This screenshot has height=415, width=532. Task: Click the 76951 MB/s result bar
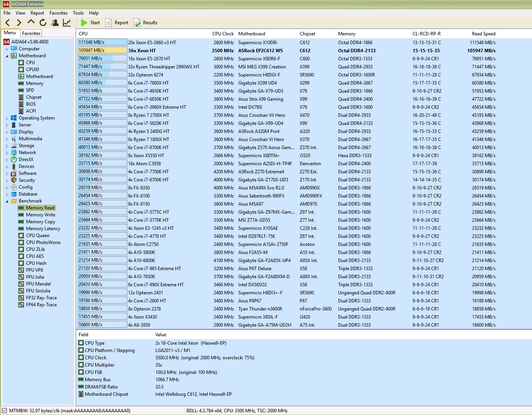[x=102, y=58]
